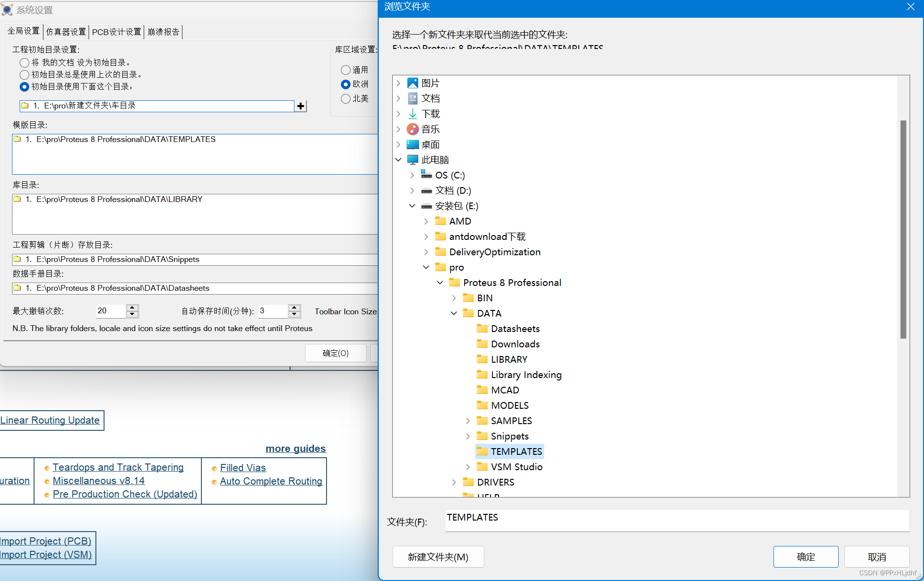Open the 仿真器设置 tab
924x581 pixels.
click(66, 32)
